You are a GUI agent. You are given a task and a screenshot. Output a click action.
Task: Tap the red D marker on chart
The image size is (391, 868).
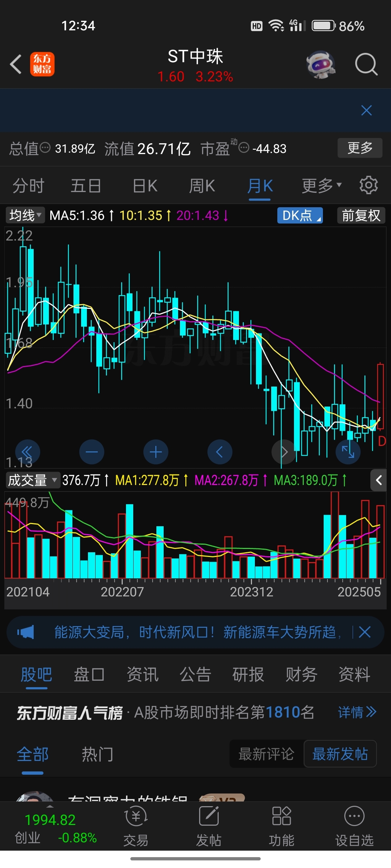382,441
